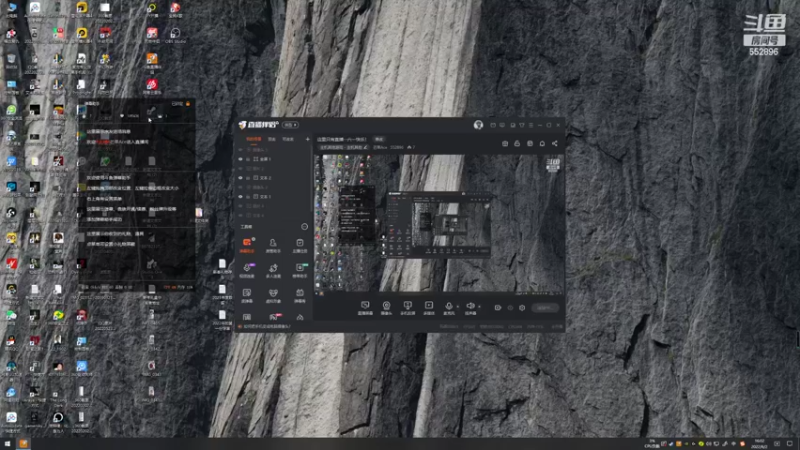Select the 全屏 1 layer row
This screenshot has height=450, width=800.
(x=273, y=159)
